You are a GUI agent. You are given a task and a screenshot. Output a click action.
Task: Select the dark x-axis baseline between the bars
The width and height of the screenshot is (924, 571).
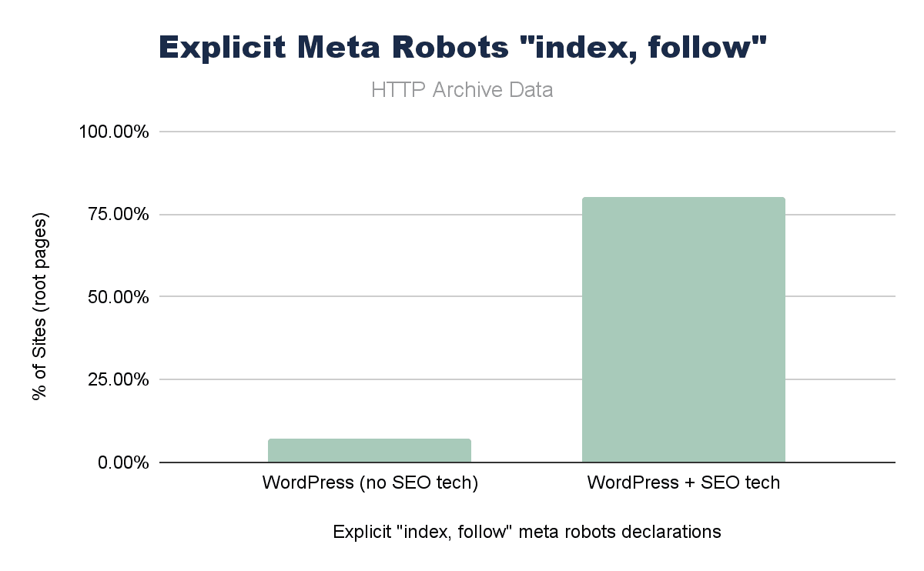click(526, 462)
